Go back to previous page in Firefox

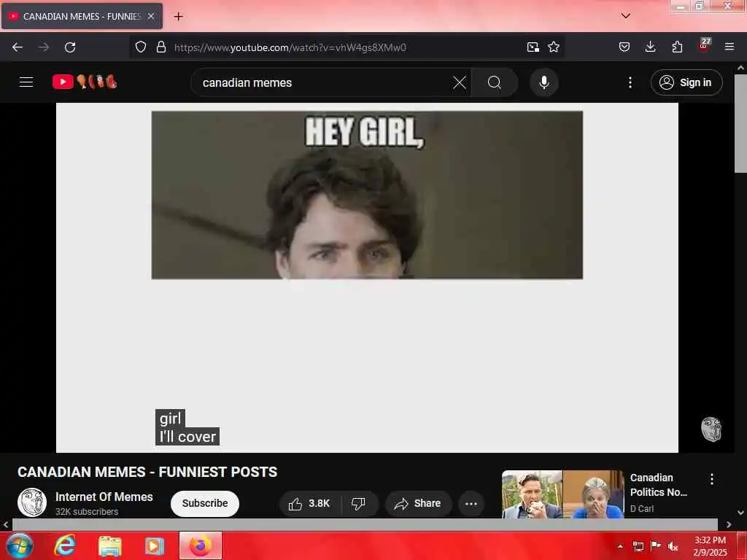(x=18, y=47)
